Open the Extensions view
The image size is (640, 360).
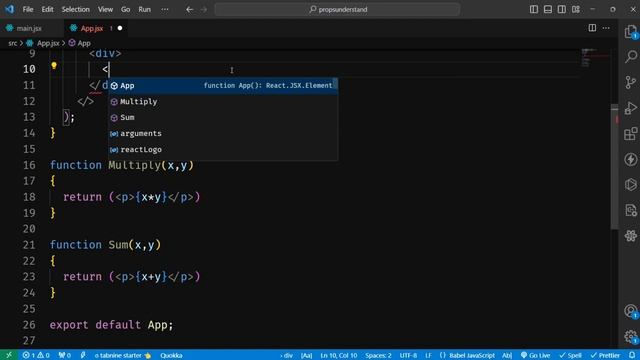click(631, 133)
